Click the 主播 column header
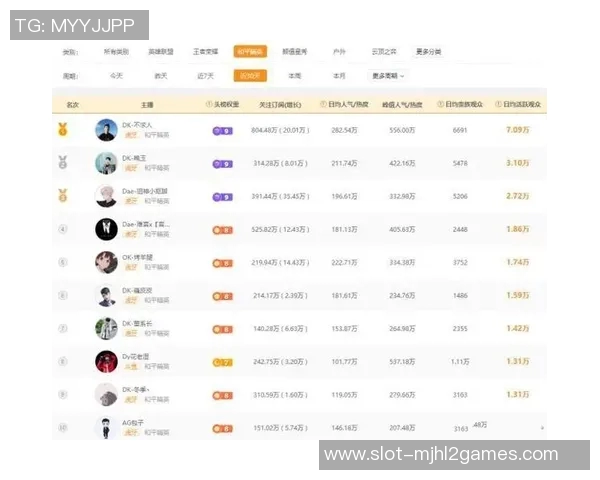Screen dimensions: 600x480 click(x=147, y=104)
